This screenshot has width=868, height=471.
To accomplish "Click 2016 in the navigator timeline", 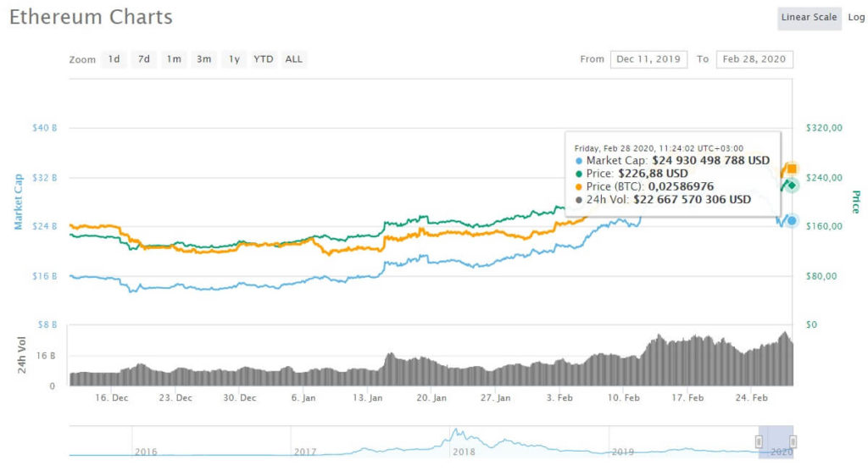I will coord(146,452).
